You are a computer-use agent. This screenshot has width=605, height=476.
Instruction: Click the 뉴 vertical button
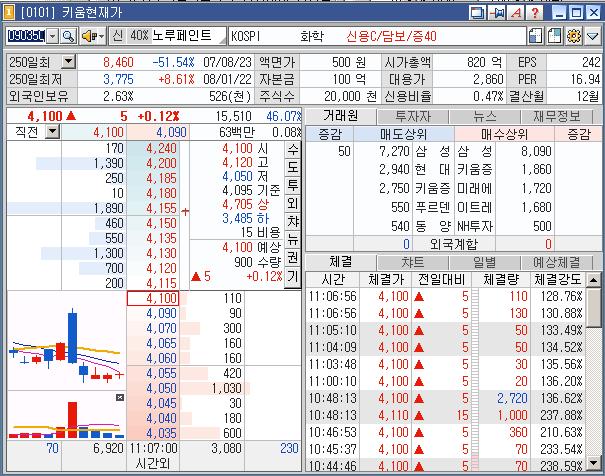tap(292, 239)
